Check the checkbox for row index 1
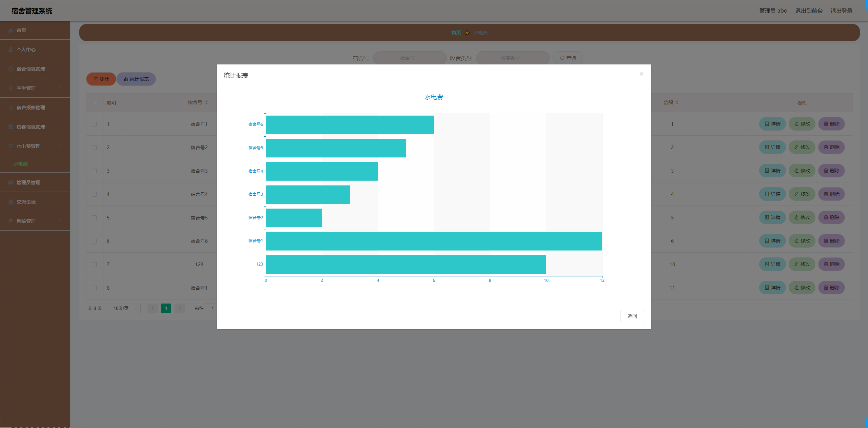Image resolution: width=868 pixels, height=428 pixels. click(x=94, y=124)
